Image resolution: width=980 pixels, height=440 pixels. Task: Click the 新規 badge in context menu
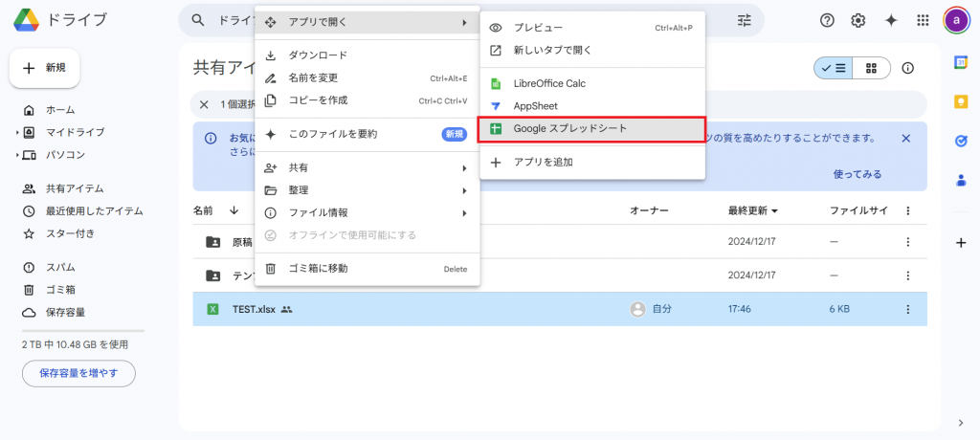coord(455,134)
